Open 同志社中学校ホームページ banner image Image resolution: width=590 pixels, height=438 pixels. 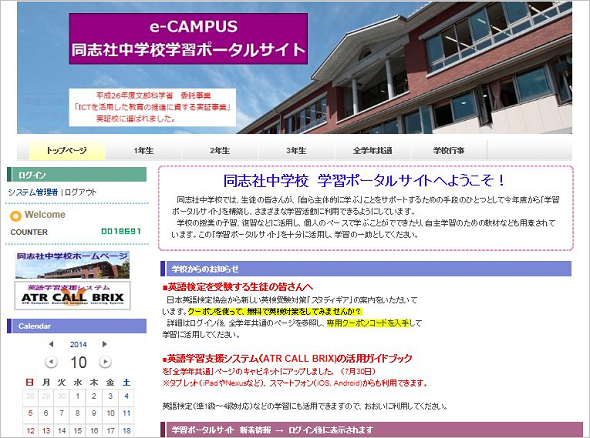72,265
